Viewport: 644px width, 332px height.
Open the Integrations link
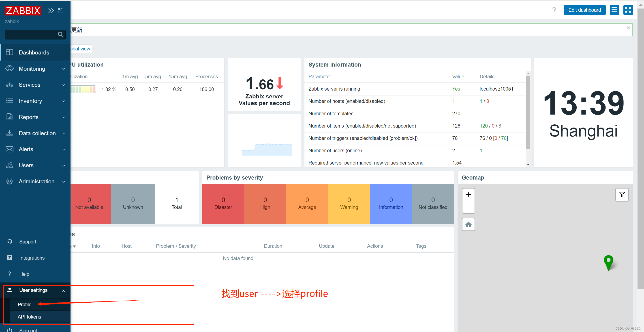click(32, 258)
